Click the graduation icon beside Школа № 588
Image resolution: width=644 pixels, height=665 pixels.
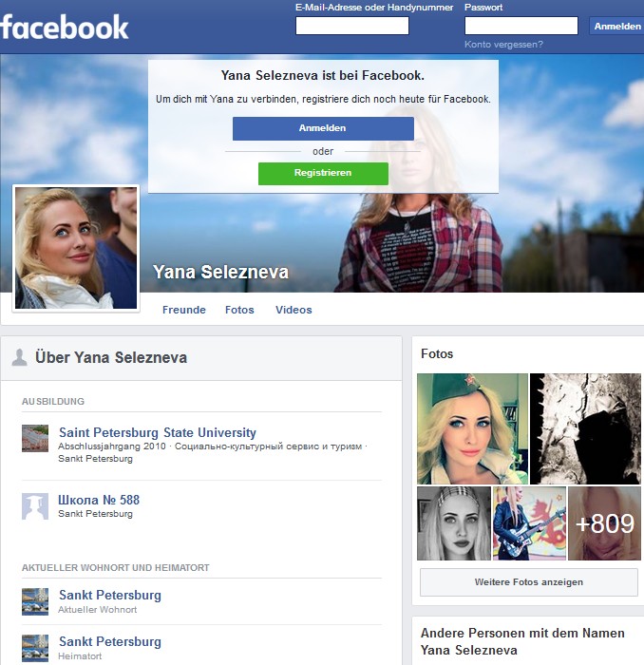click(x=35, y=506)
